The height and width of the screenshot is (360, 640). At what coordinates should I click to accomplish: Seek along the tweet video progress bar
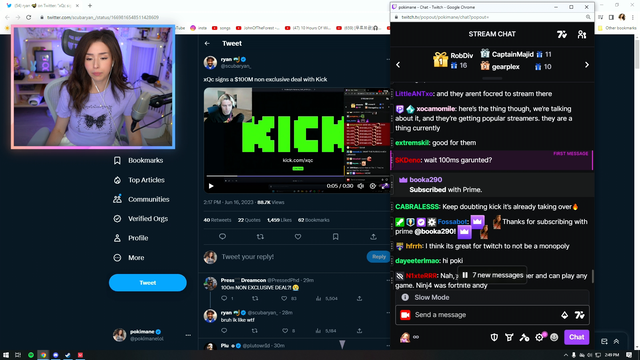click(x=275, y=176)
